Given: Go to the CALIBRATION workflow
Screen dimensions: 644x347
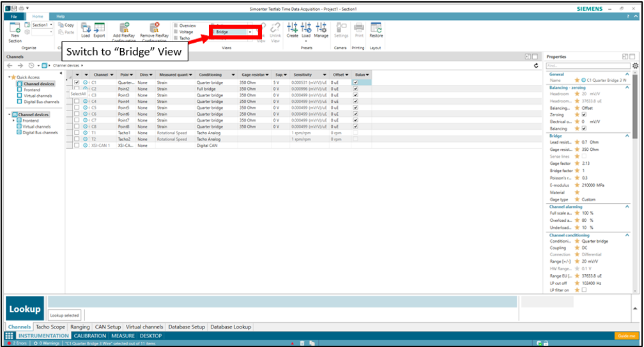Looking at the screenshot, I should tap(90, 336).
